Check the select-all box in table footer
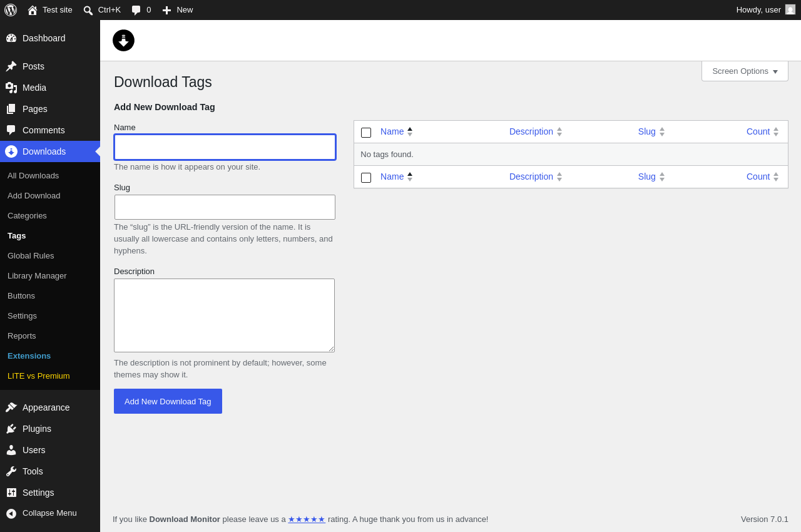Screen dimensions: 801x532 coord(366,178)
